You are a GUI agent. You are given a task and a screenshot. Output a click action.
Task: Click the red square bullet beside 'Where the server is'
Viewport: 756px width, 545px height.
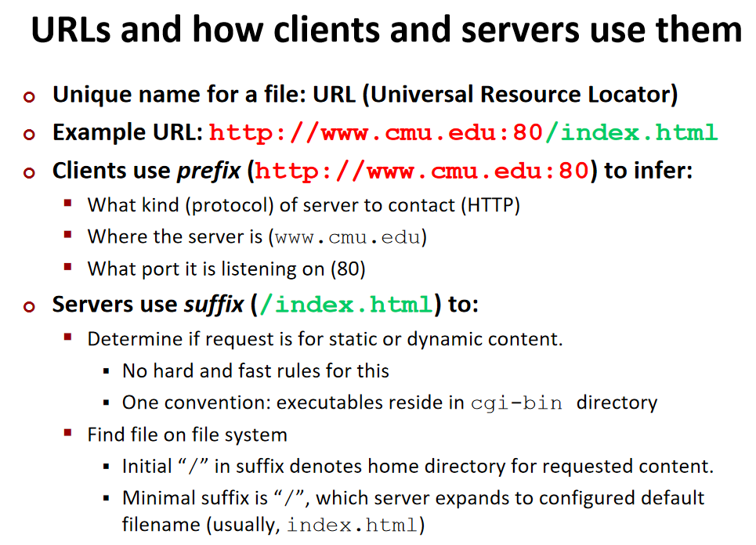point(69,235)
